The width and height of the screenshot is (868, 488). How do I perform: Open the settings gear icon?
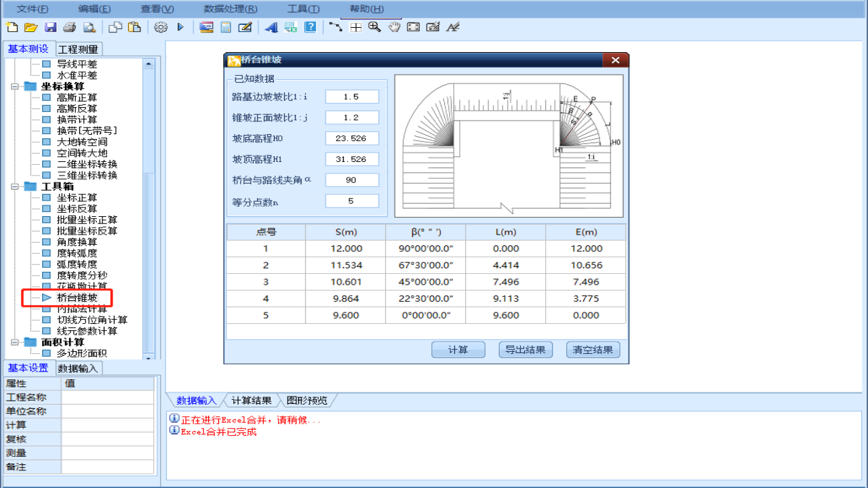[x=161, y=27]
